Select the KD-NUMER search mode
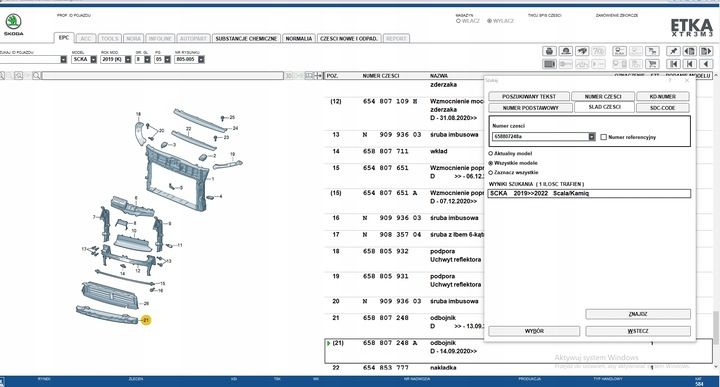This screenshot has width=720, height=387. click(x=663, y=96)
